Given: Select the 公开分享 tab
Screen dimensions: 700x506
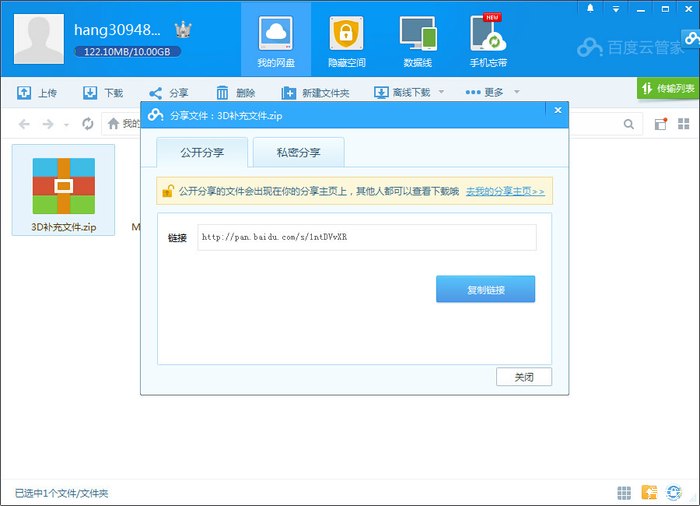Looking at the screenshot, I should pos(202,152).
